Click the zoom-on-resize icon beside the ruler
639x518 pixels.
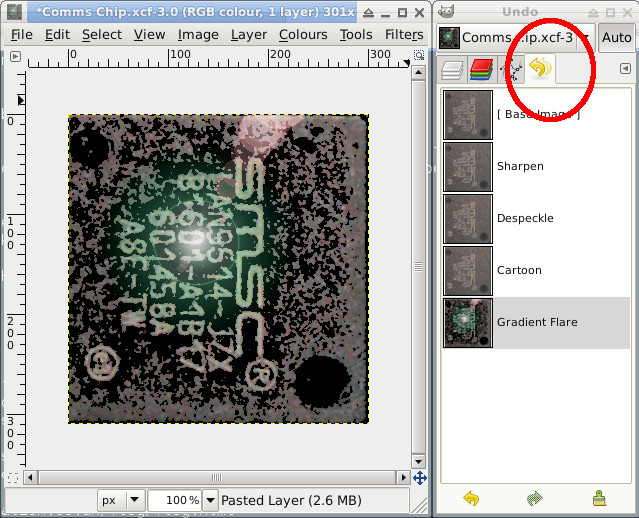(x=419, y=55)
